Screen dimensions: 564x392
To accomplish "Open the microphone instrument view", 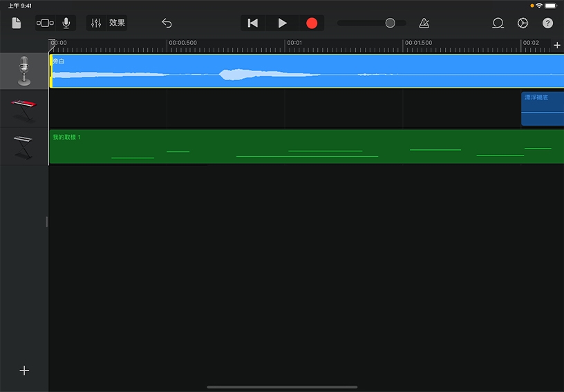I will 66,23.
